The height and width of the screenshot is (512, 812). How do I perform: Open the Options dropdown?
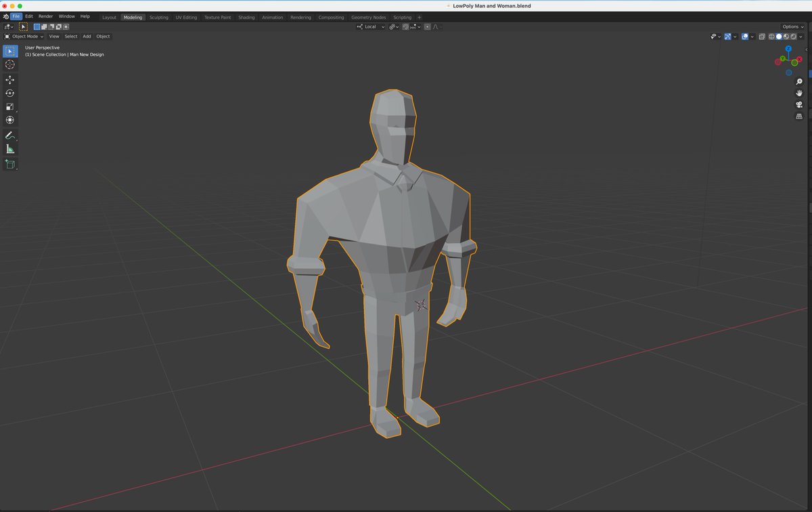tap(792, 26)
